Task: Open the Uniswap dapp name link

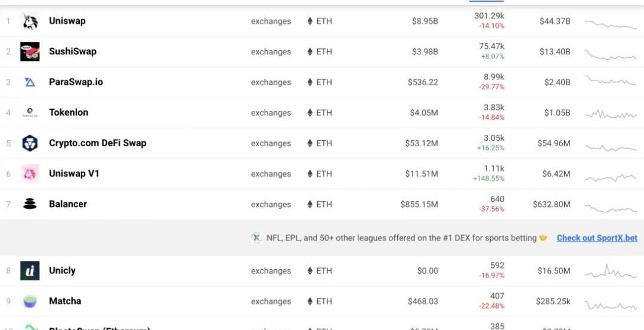Action: click(x=67, y=21)
